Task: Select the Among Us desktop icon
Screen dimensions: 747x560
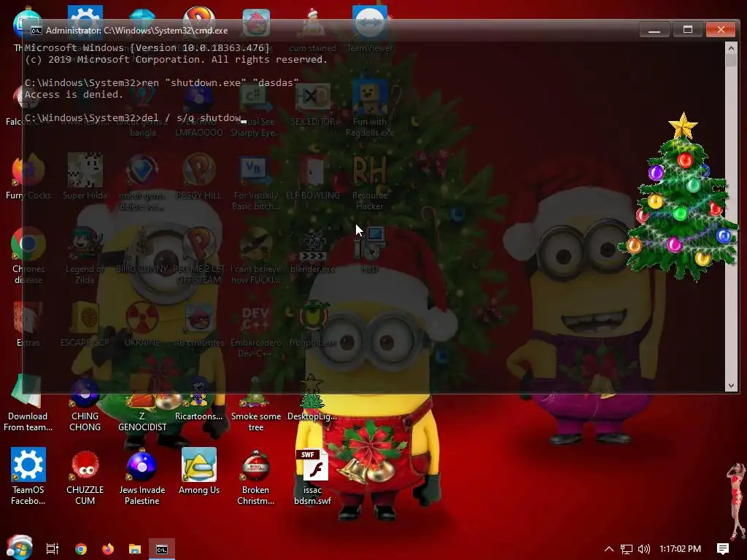Action: click(x=199, y=472)
